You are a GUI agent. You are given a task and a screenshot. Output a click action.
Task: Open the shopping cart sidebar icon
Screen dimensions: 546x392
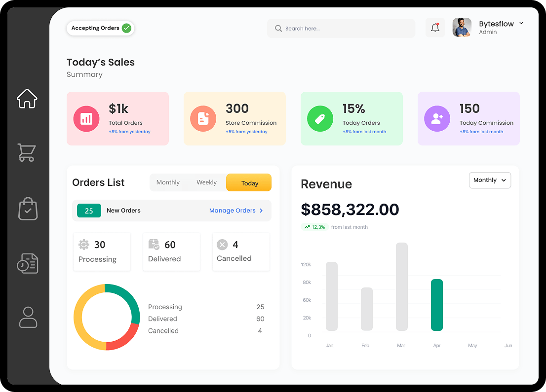point(27,152)
